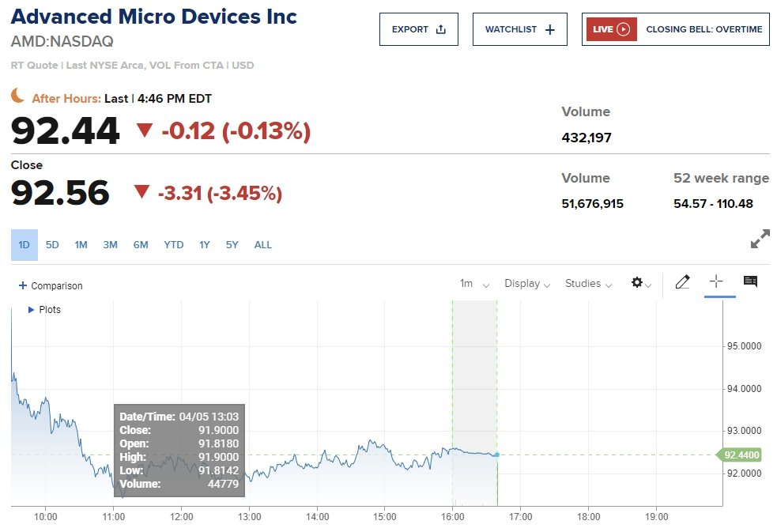The image size is (777, 532).
Task: Click the 92.4400 current price marker
Action: click(x=742, y=455)
